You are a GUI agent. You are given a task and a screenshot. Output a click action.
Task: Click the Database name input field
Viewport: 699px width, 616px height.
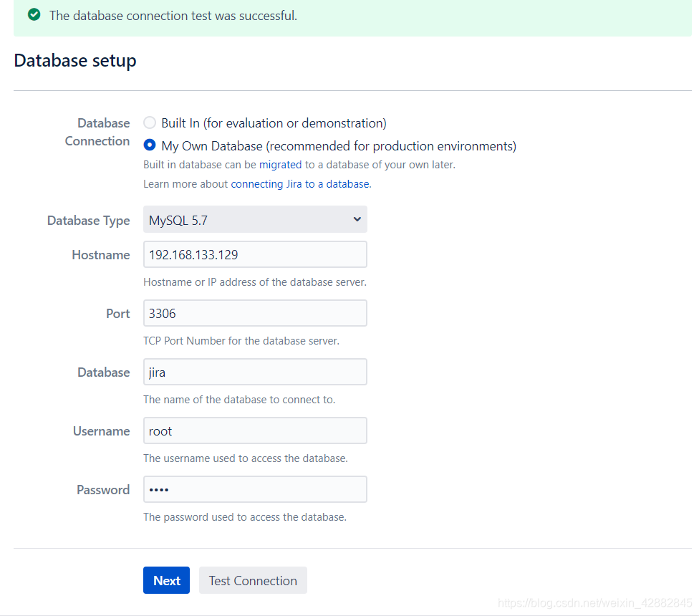pyautogui.click(x=255, y=372)
